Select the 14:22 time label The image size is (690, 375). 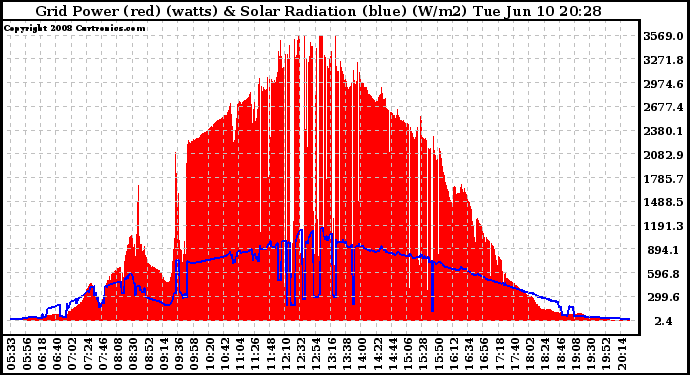tap(377, 354)
